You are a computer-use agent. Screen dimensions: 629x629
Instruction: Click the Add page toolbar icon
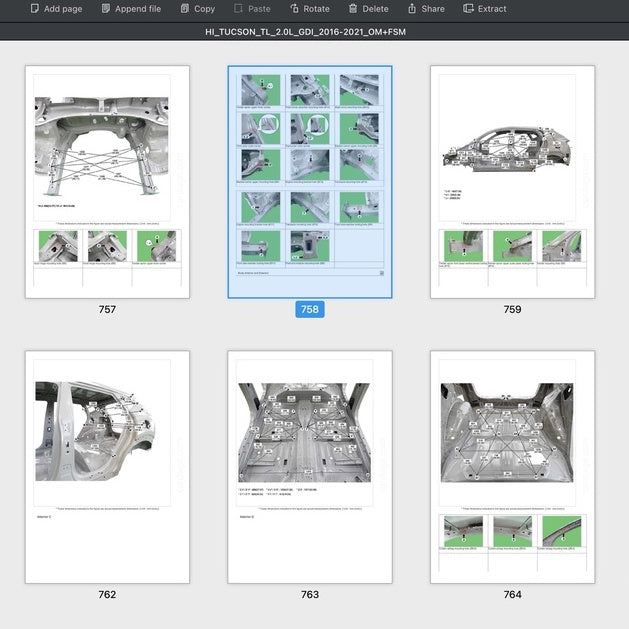pyautogui.click(x=35, y=9)
